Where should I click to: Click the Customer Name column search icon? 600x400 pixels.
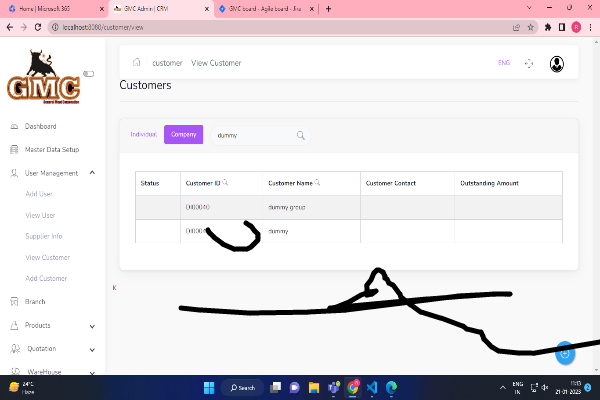point(317,183)
